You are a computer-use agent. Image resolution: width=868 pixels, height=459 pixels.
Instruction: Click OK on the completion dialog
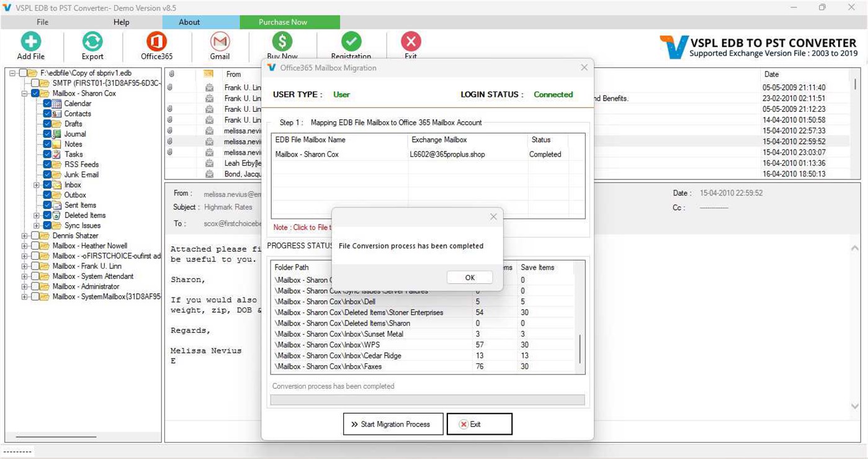tap(470, 277)
